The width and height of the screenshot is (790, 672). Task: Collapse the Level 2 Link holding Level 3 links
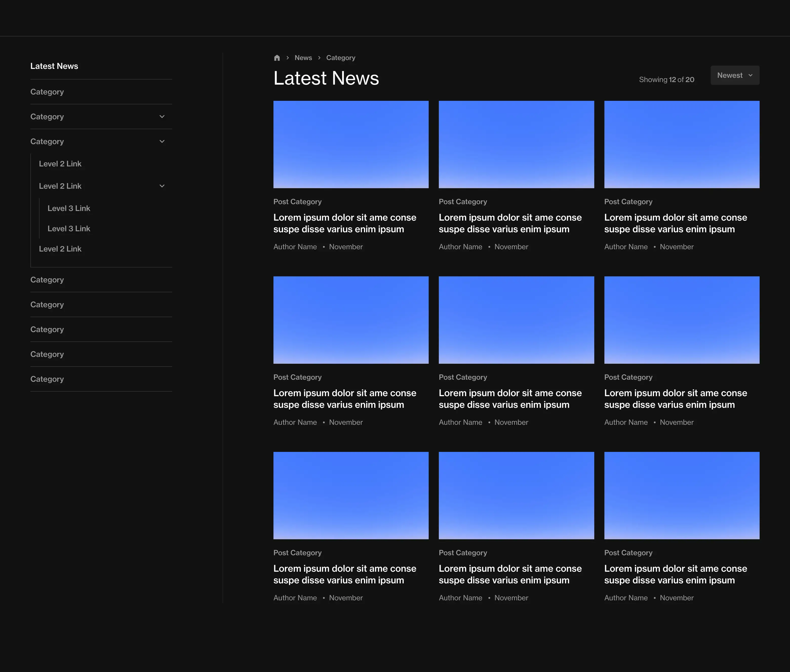pyautogui.click(x=162, y=186)
